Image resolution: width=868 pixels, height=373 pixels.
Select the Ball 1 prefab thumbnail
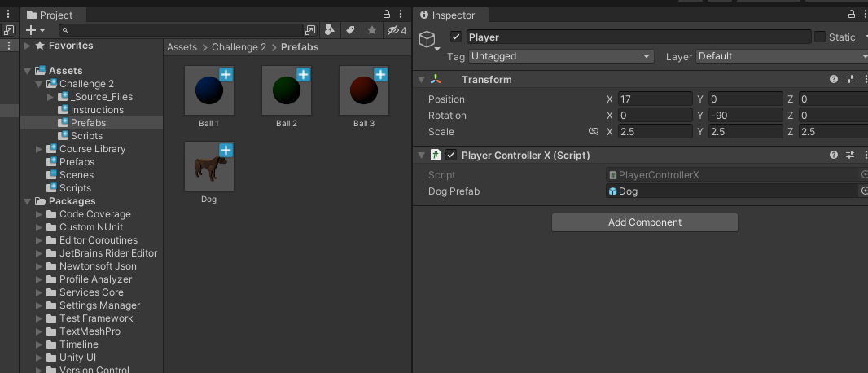click(x=209, y=90)
